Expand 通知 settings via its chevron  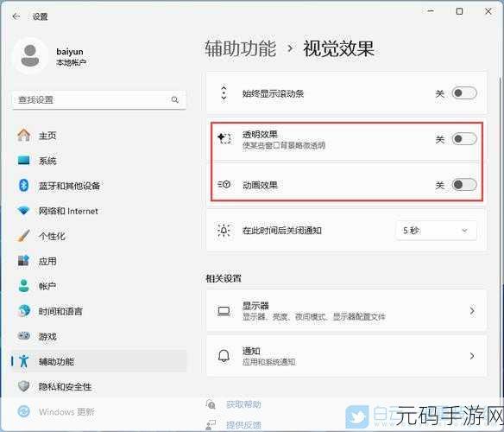(472, 356)
